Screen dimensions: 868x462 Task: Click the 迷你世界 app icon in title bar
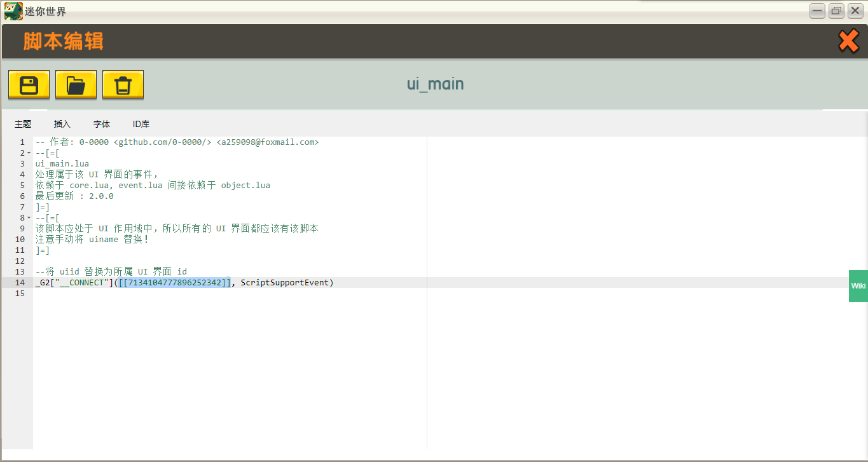coord(13,10)
